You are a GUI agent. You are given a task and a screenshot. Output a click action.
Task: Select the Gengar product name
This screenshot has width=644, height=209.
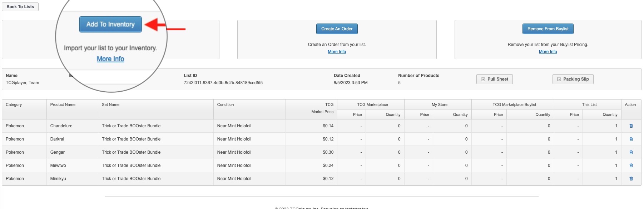[x=58, y=152]
